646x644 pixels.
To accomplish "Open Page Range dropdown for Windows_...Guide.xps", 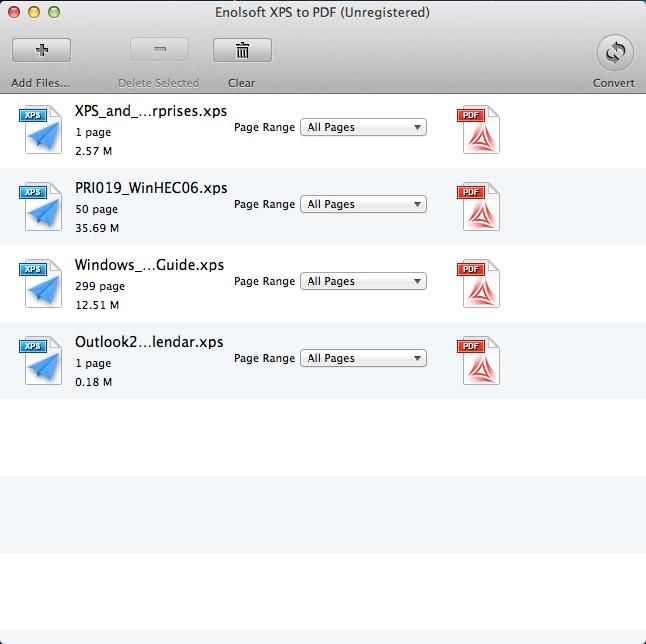I will [363, 281].
